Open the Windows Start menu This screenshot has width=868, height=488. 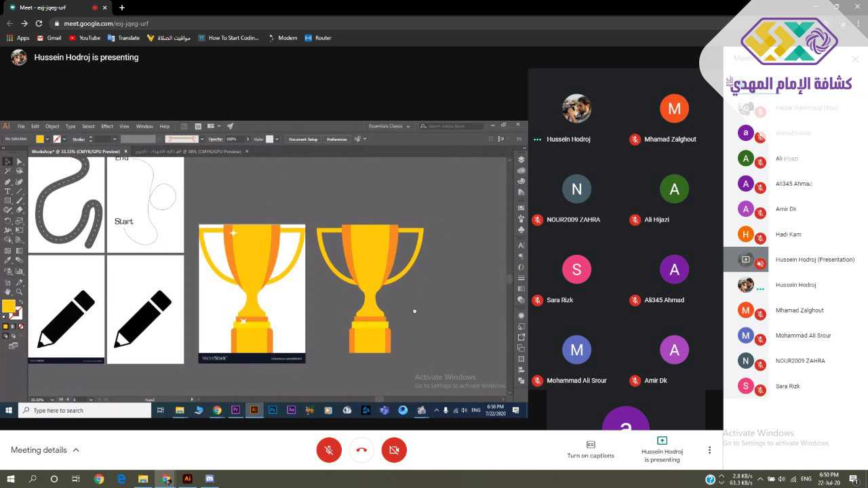(x=11, y=479)
